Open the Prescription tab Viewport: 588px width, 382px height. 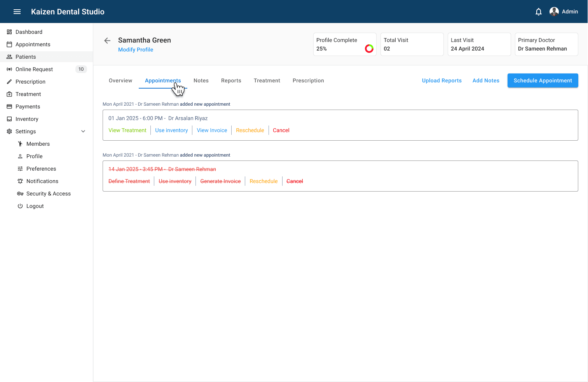point(308,80)
